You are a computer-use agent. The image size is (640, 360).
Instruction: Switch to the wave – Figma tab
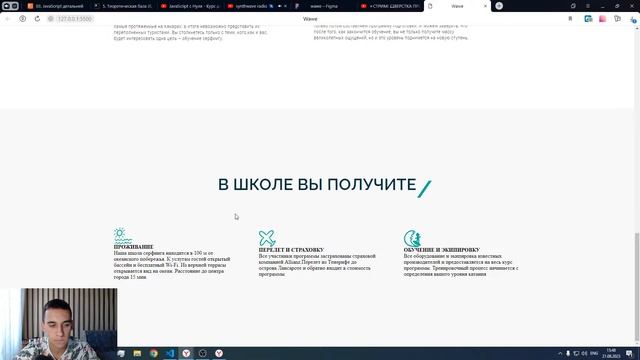323,6
